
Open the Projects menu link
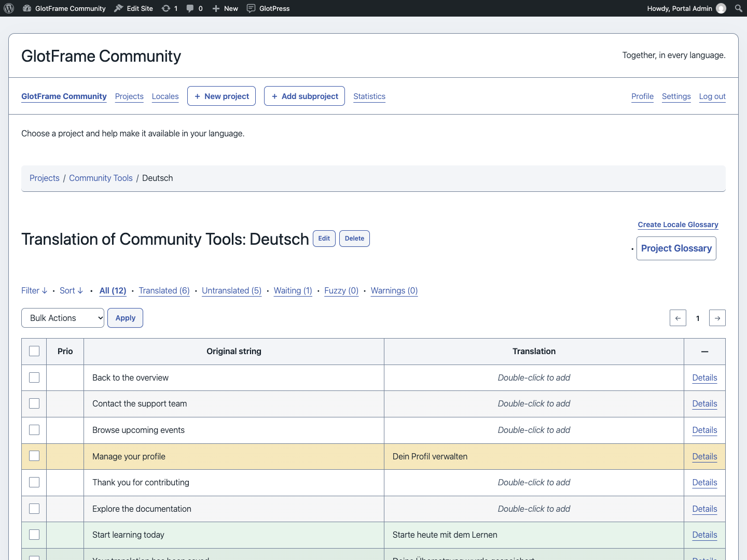[129, 96]
